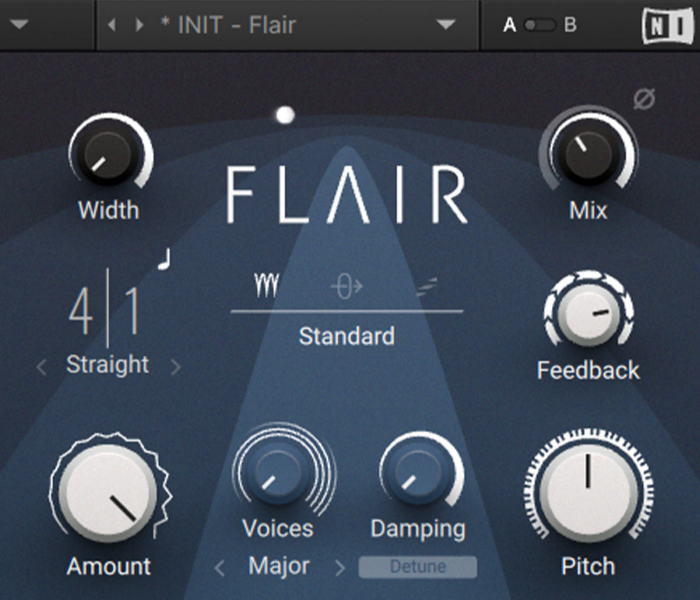Open the preset list dropdown arrow

446,25
